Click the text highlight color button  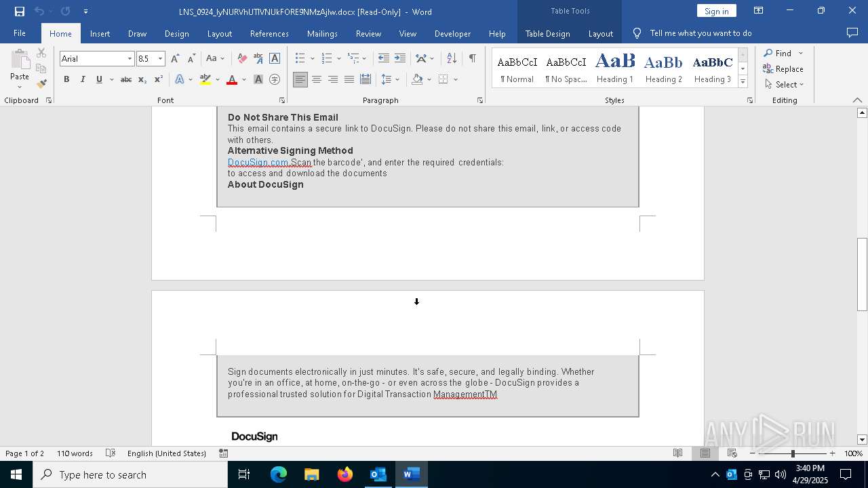tap(205, 80)
